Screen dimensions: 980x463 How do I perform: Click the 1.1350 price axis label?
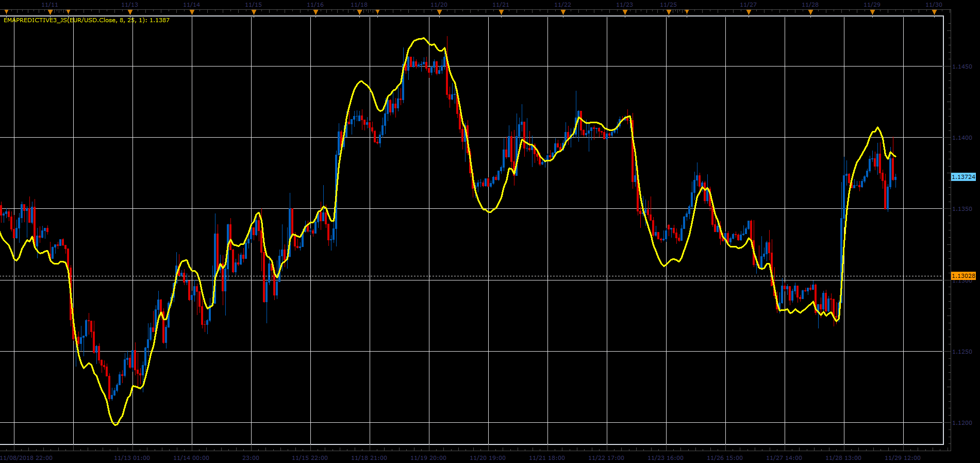pyautogui.click(x=962, y=209)
